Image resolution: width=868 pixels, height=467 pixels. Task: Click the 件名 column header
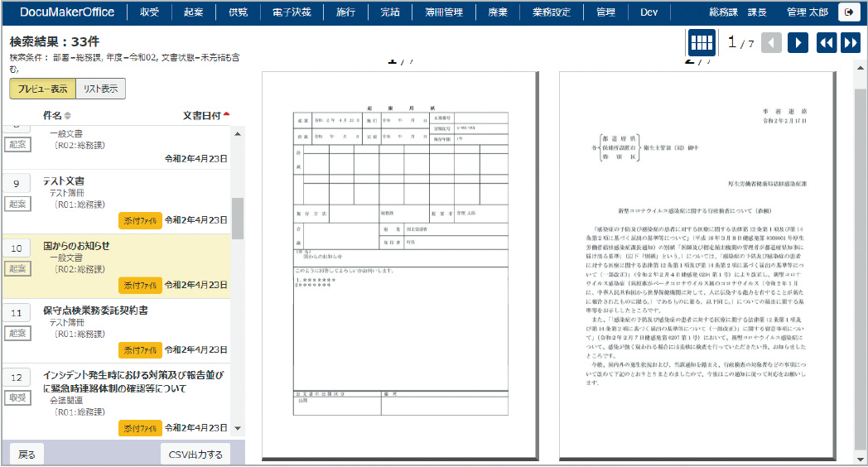tap(52, 116)
